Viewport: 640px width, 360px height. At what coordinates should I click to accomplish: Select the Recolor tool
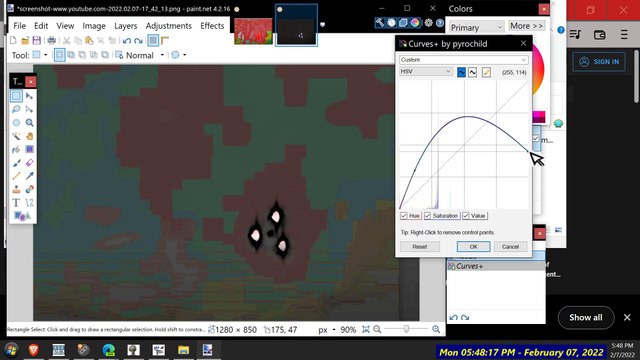[29, 189]
